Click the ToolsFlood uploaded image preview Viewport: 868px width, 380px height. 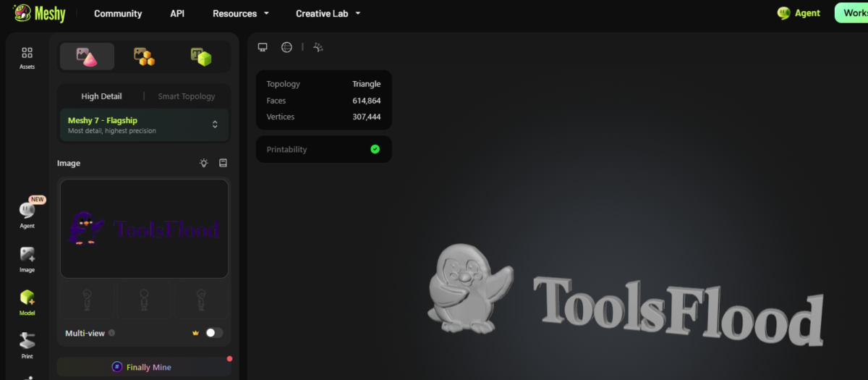point(144,229)
